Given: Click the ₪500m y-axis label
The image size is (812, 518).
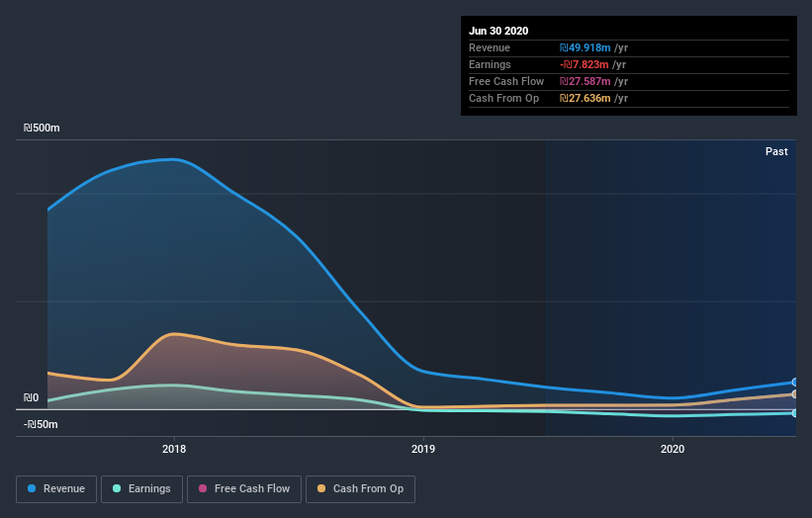Looking at the screenshot, I should (x=42, y=128).
